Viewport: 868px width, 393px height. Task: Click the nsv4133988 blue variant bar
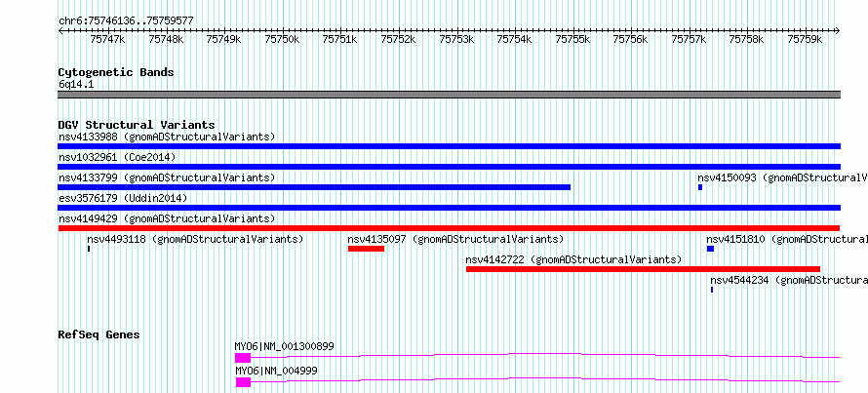[x=449, y=146]
